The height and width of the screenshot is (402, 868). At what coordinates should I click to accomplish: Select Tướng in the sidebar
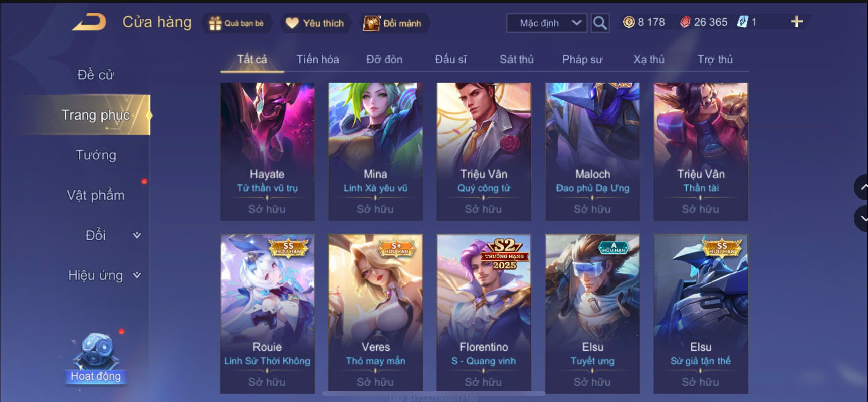[x=96, y=155]
